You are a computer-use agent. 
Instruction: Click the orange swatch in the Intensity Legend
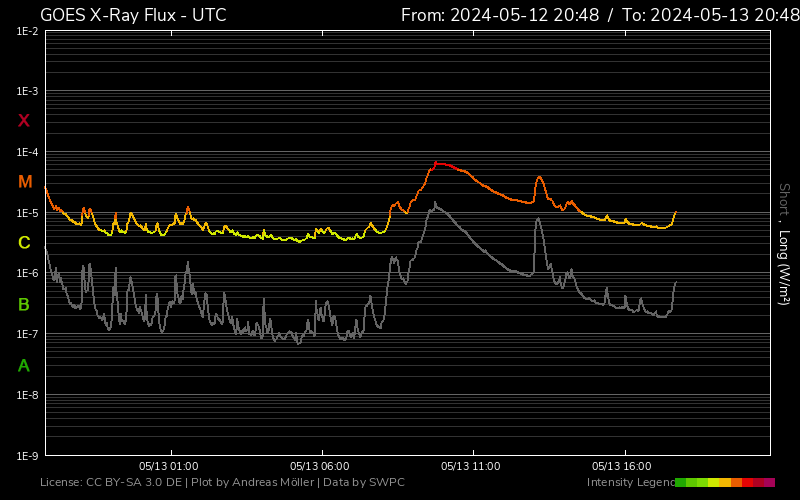pos(737,483)
